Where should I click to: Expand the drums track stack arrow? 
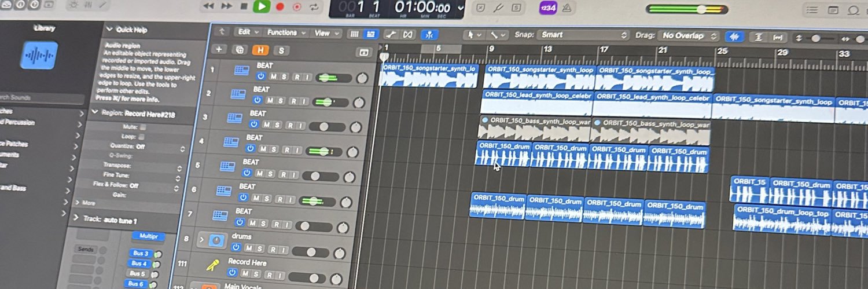pyautogui.click(x=201, y=239)
